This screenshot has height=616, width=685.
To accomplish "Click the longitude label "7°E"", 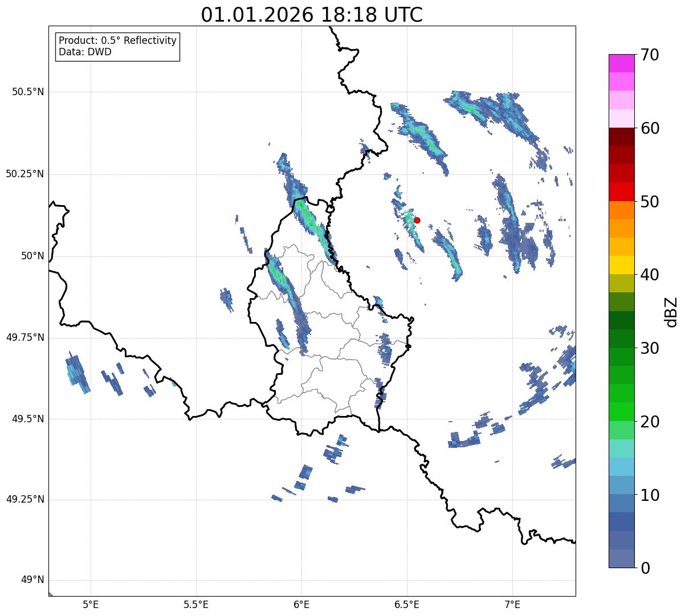I will click(x=513, y=605).
